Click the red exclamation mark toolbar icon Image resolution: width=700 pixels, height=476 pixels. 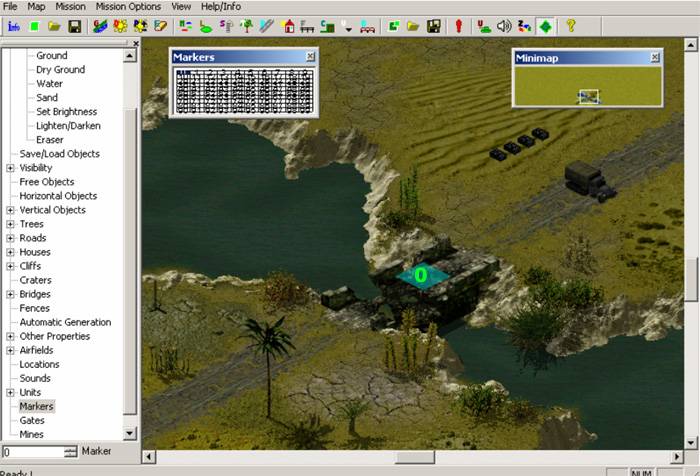[x=459, y=25]
